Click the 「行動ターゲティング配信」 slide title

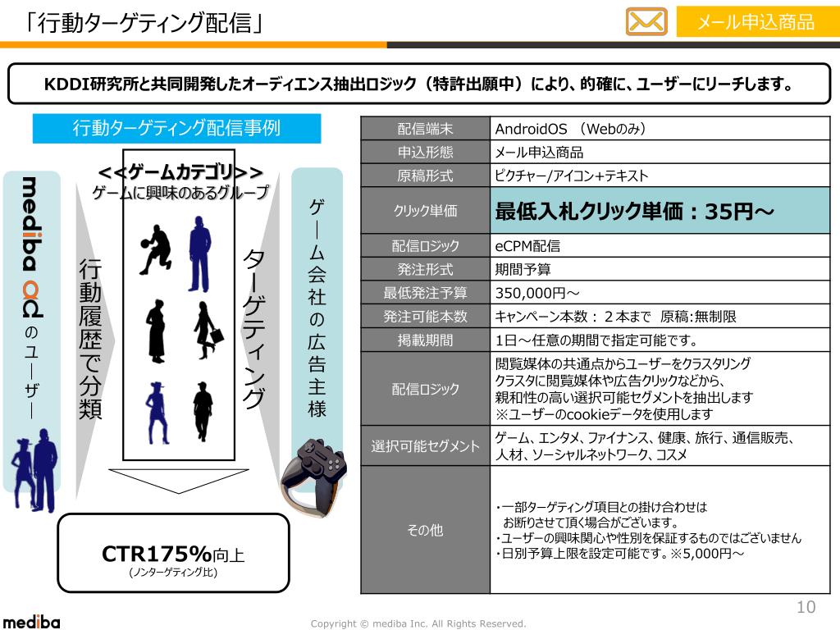tap(144, 23)
